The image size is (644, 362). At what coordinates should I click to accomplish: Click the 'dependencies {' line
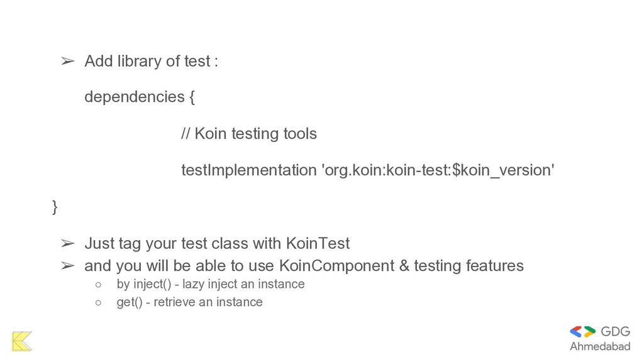(140, 97)
